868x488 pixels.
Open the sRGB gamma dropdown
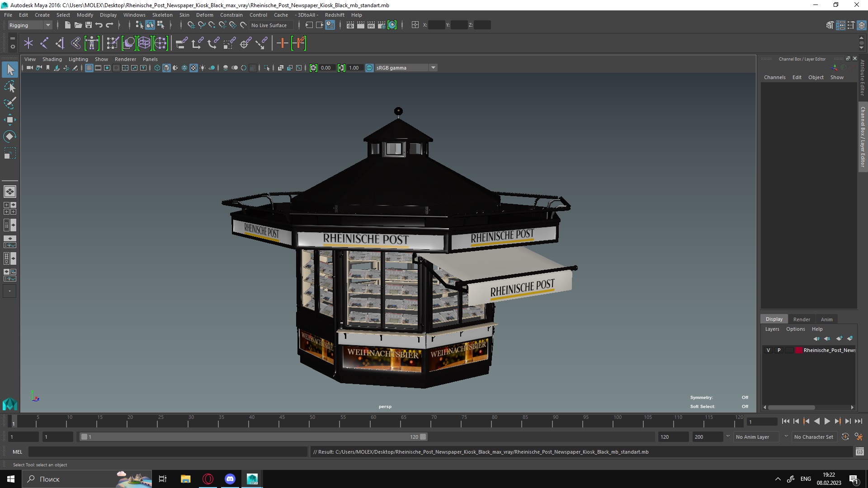(x=406, y=68)
